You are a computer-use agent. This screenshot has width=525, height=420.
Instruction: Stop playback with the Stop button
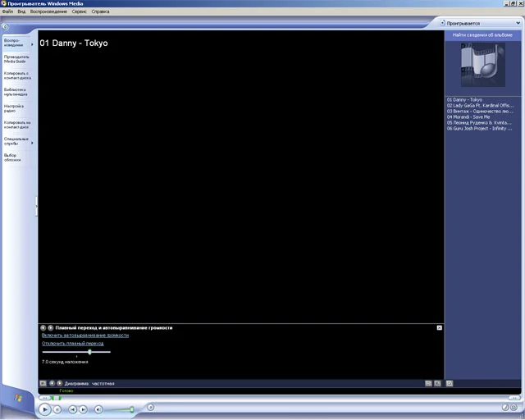point(57,409)
